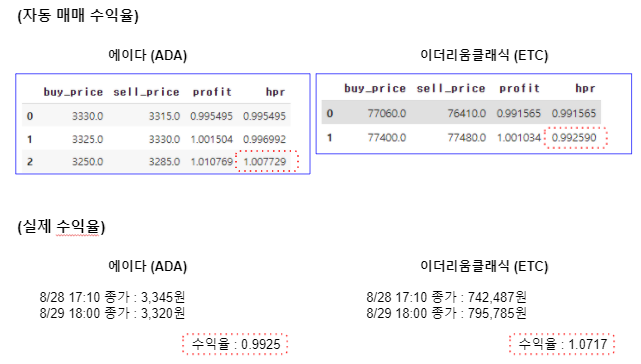Click '수익율 : 1.0717' result
641x364 pixels.
coord(563,344)
